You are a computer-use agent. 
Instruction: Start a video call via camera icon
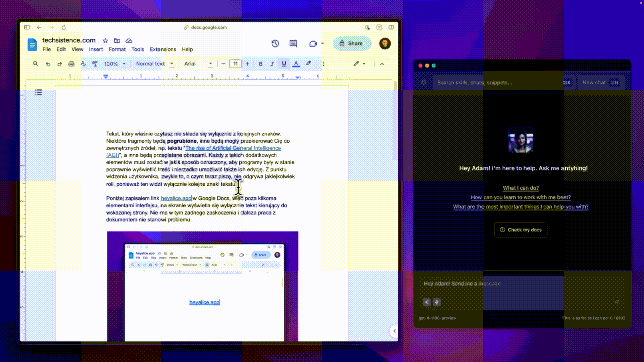[x=313, y=44]
